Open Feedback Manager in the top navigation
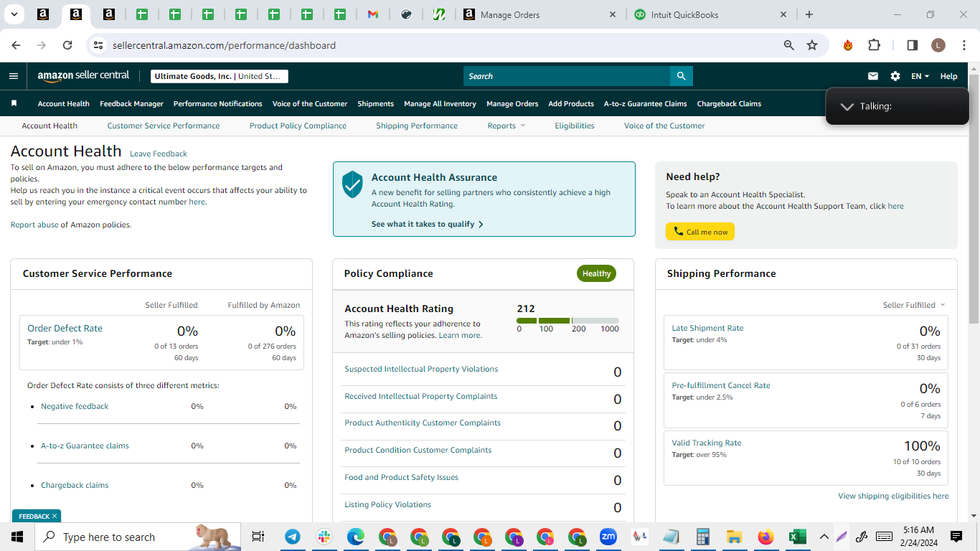This screenshot has height=551, width=980. 131,103
